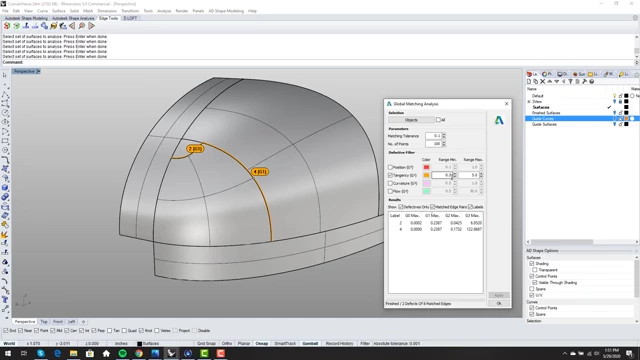The width and height of the screenshot is (640, 360).
Task: Expand the 3View layer tree node
Action: coord(529,102)
